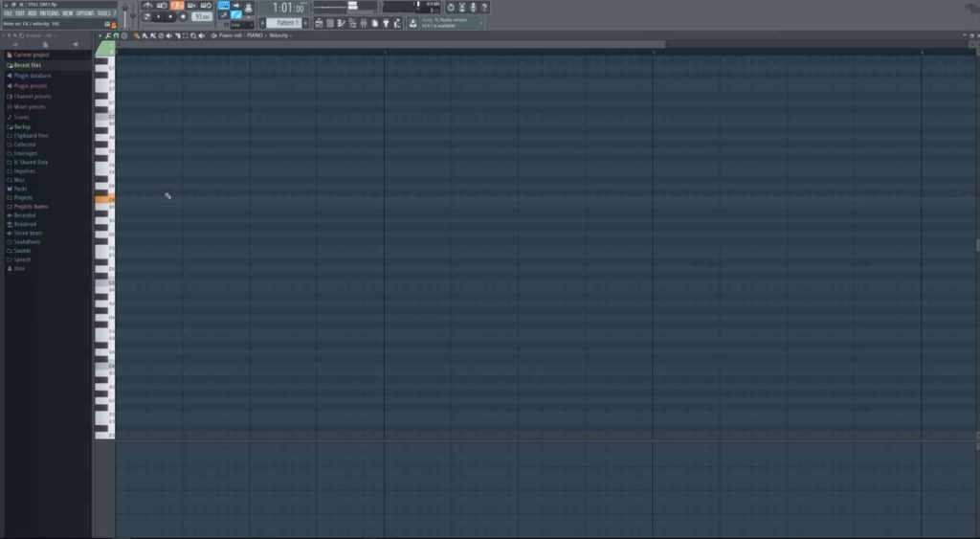The height and width of the screenshot is (539, 980).
Task: Toggle pattern/song mode switch
Action: (146, 17)
